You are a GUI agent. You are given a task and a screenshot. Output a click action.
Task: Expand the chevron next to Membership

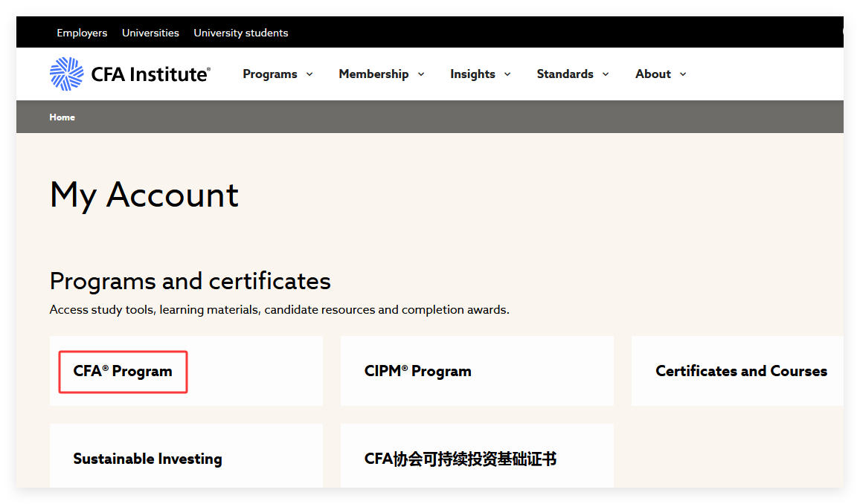pyautogui.click(x=421, y=74)
